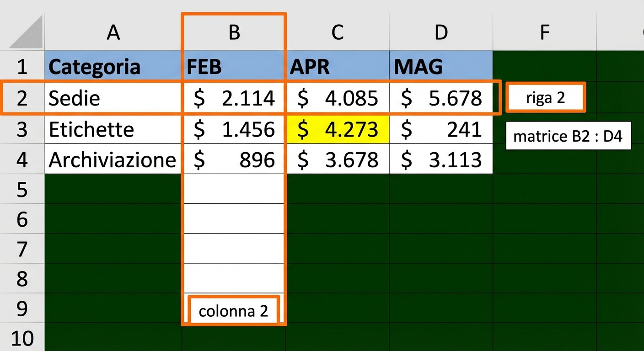This screenshot has width=644, height=351.
Task: Select the MAG header cell
Action: coord(440,66)
